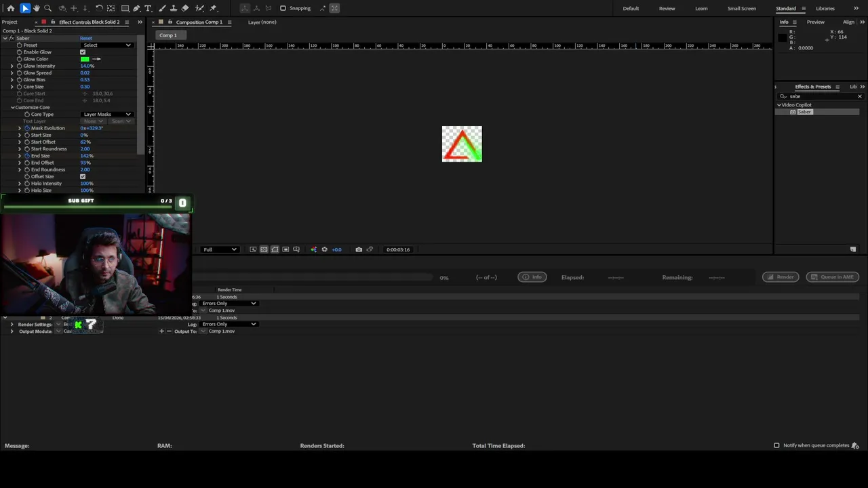Expand the Glow Intensity property
The image size is (868, 488).
coord(12,66)
